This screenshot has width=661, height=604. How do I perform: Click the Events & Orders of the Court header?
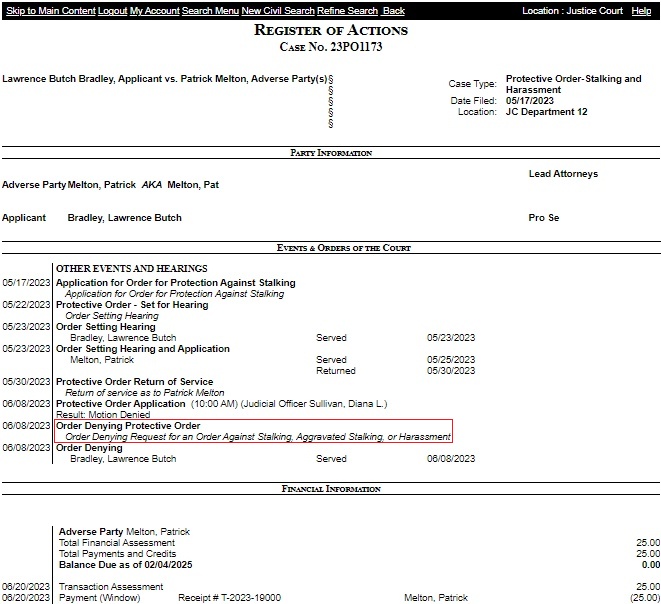[x=344, y=248]
